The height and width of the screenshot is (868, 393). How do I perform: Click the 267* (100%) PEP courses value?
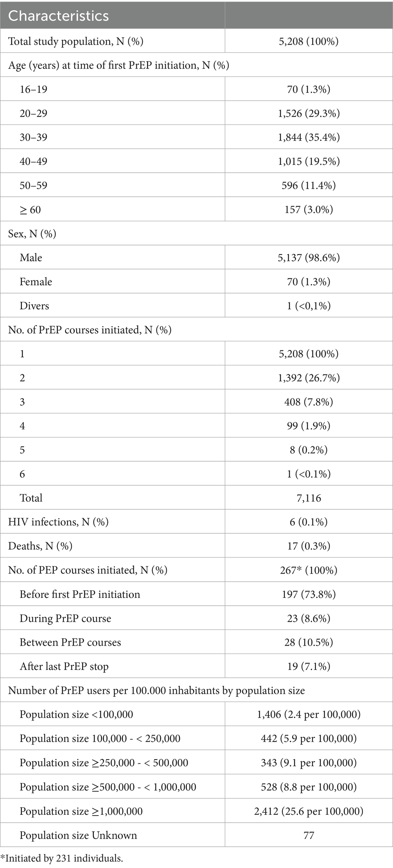tap(309, 570)
